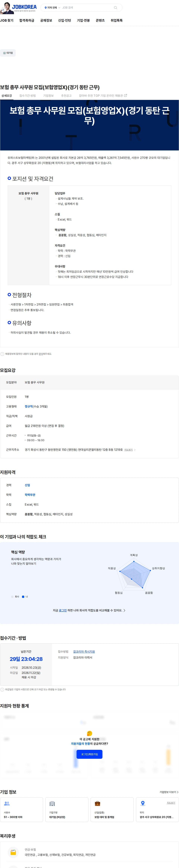Select the 접수기간·방법 tab
Screen dimensions: 179x868
[27, 96]
